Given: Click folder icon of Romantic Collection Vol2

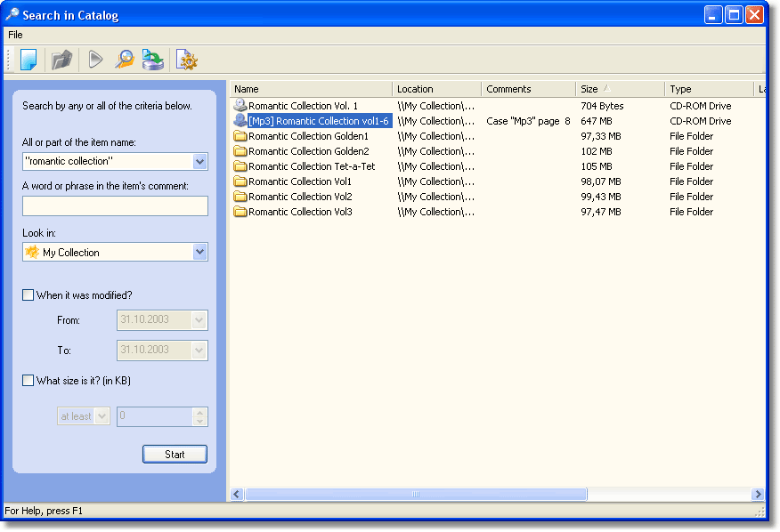Looking at the screenshot, I should 240,197.
